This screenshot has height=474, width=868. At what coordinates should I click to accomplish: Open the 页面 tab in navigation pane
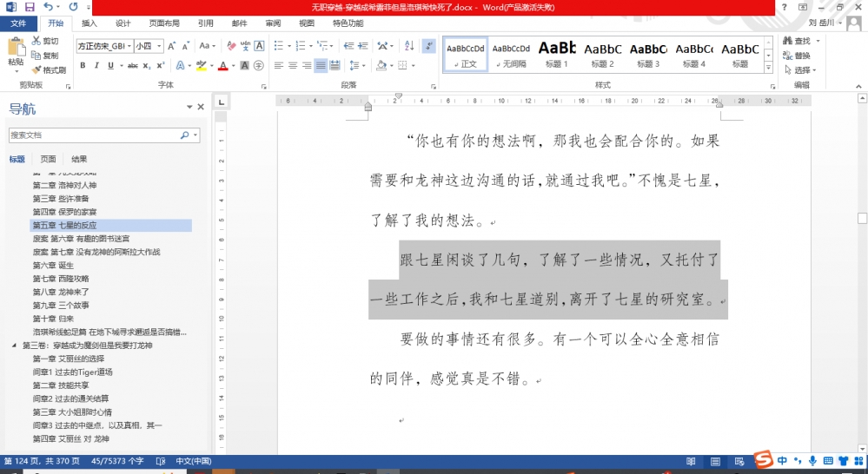tap(48, 159)
